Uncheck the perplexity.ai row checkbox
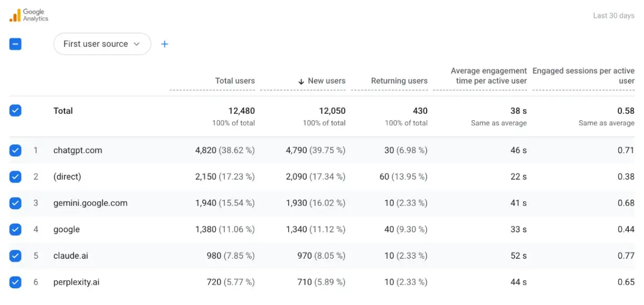The width and height of the screenshot is (644, 305). click(x=16, y=282)
